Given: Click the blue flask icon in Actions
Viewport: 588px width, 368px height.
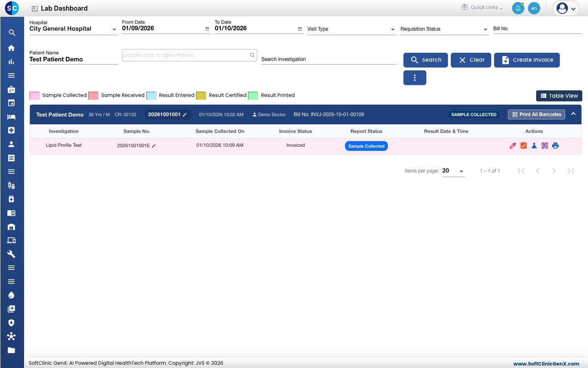Looking at the screenshot, I should pos(534,146).
